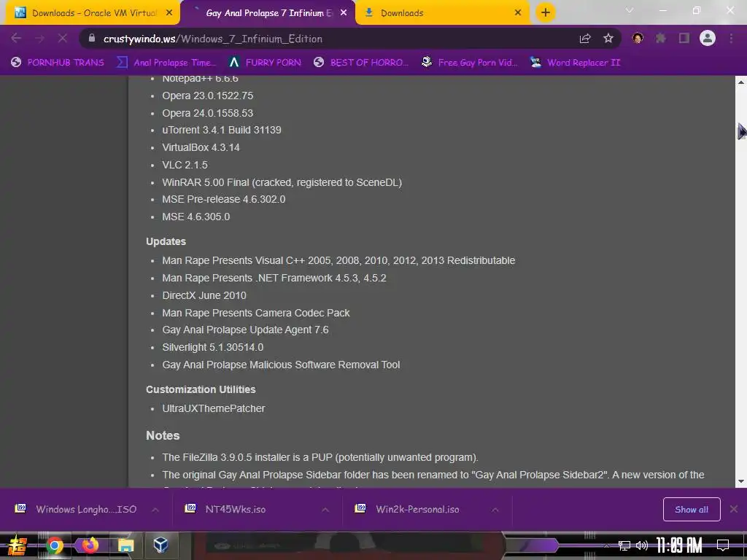This screenshot has height=560, width=747.
Task: Click the Updates section heading
Action: pos(166,241)
